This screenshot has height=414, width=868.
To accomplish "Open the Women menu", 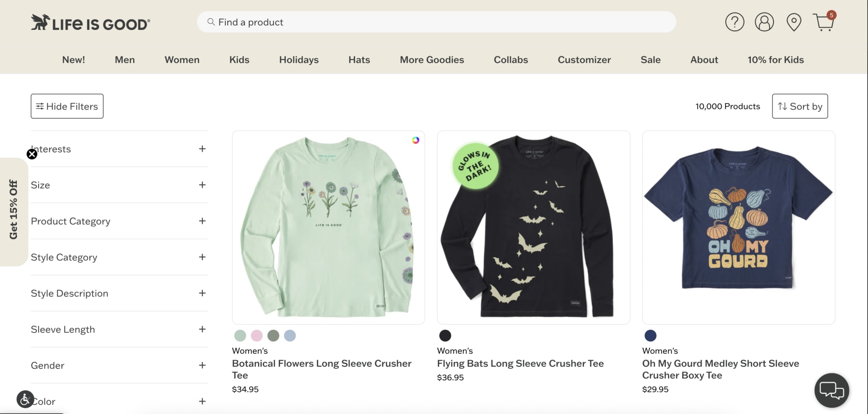I will [x=182, y=60].
